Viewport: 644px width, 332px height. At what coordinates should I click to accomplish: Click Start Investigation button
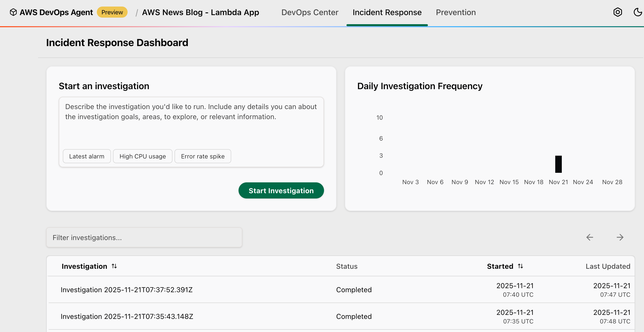[x=281, y=191]
